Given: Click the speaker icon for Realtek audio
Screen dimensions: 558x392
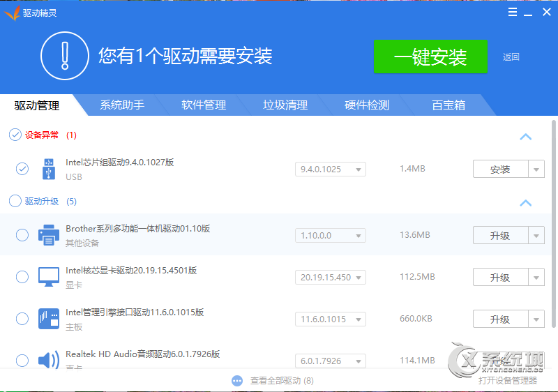Looking at the screenshot, I should point(49,361).
